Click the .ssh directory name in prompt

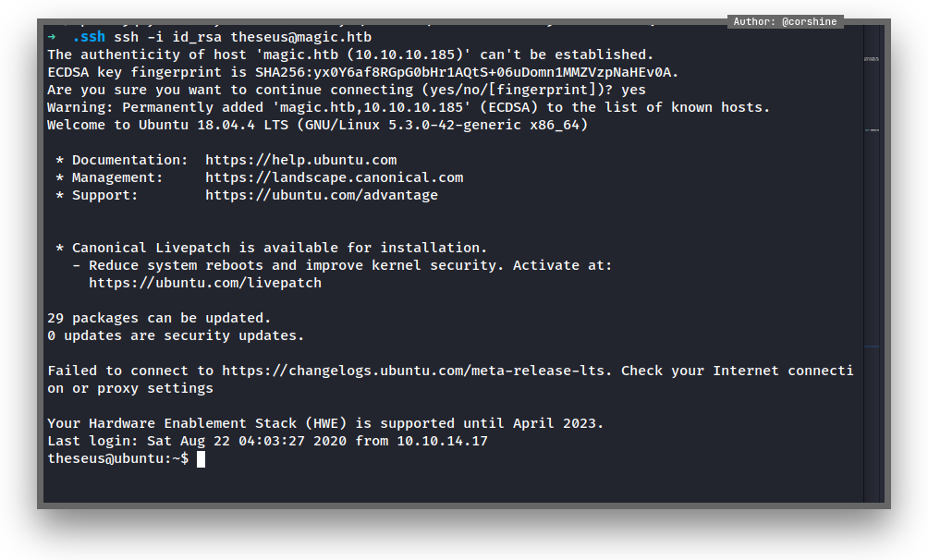(89, 37)
